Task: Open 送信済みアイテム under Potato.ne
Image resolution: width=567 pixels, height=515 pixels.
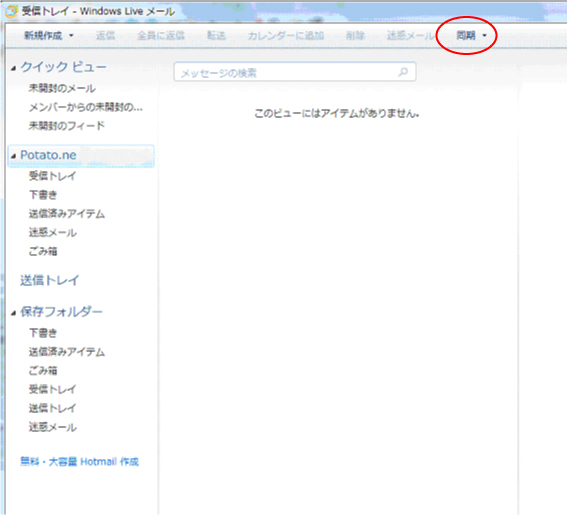Action: 67,214
